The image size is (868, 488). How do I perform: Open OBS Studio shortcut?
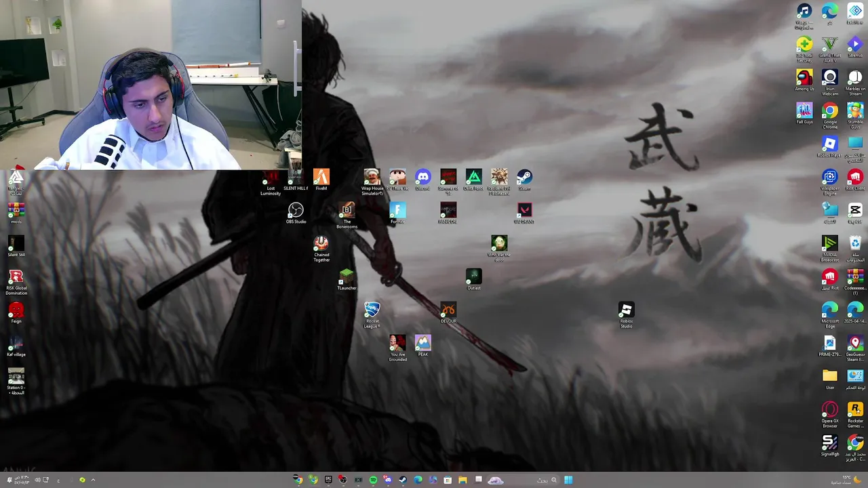click(x=296, y=213)
